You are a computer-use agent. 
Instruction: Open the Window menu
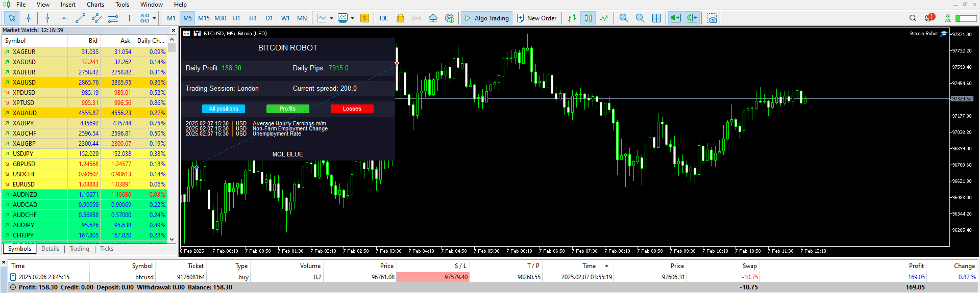click(152, 5)
